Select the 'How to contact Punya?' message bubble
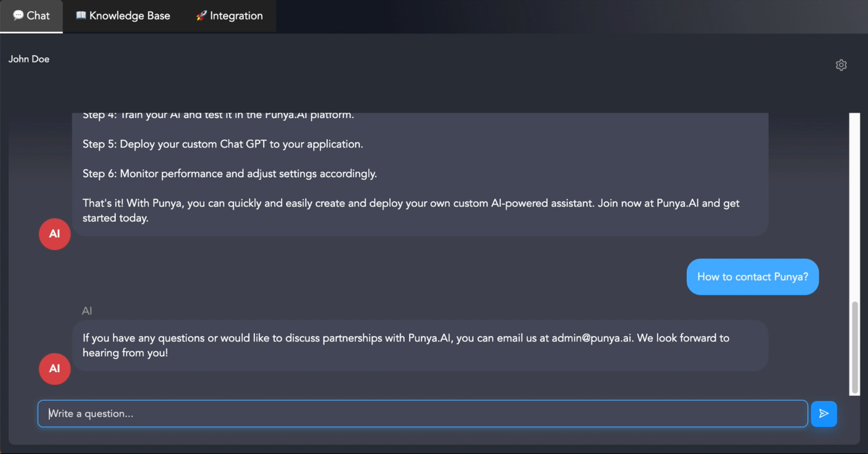The height and width of the screenshot is (454, 868). 753,277
